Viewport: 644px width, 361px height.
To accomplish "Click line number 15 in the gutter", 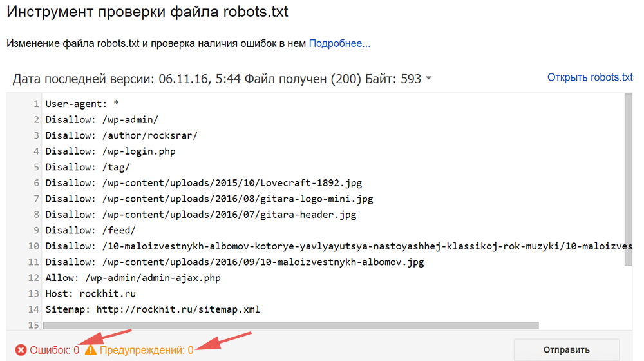I will (x=33, y=326).
